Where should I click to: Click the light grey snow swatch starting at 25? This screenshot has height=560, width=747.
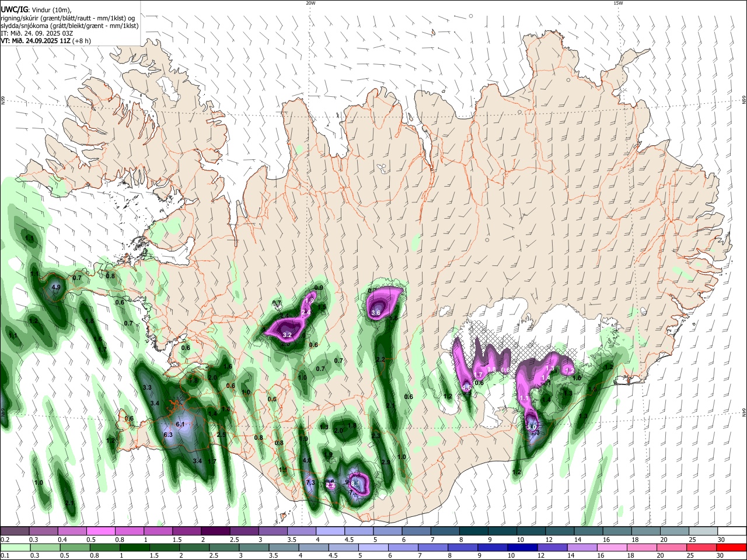(x=703, y=531)
